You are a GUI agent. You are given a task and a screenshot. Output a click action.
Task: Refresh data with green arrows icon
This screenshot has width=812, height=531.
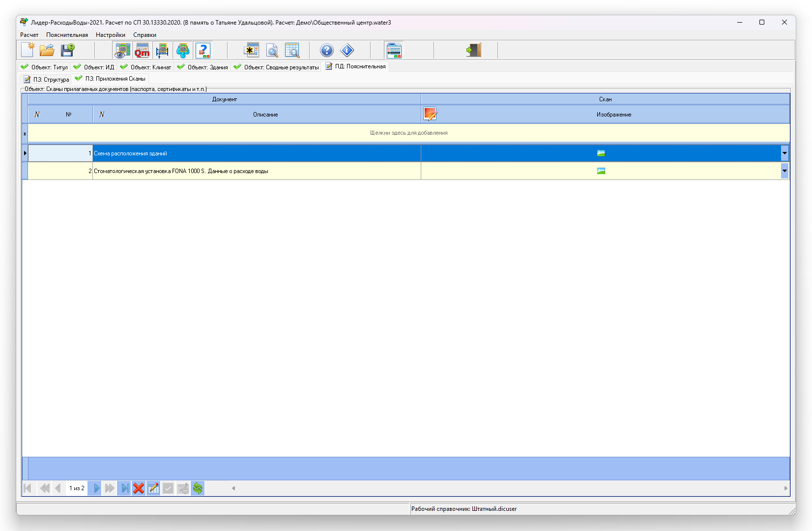click(198, 488)
